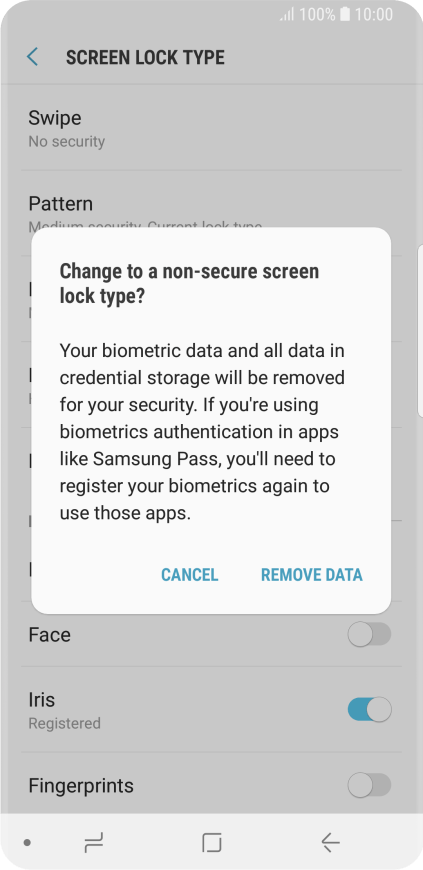Tap the Fingerprints list entry label
The height and width of the screenshot is (870, 423).
click(81, 786)
